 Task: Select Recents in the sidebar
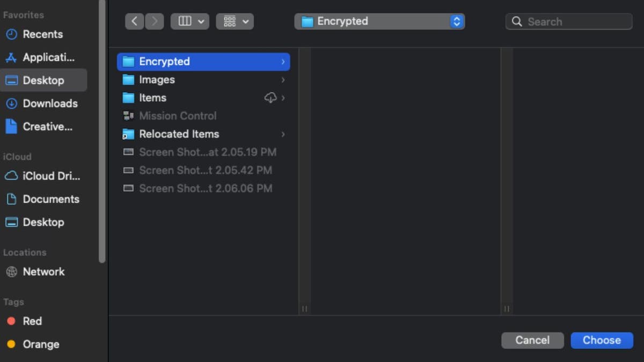42,34
